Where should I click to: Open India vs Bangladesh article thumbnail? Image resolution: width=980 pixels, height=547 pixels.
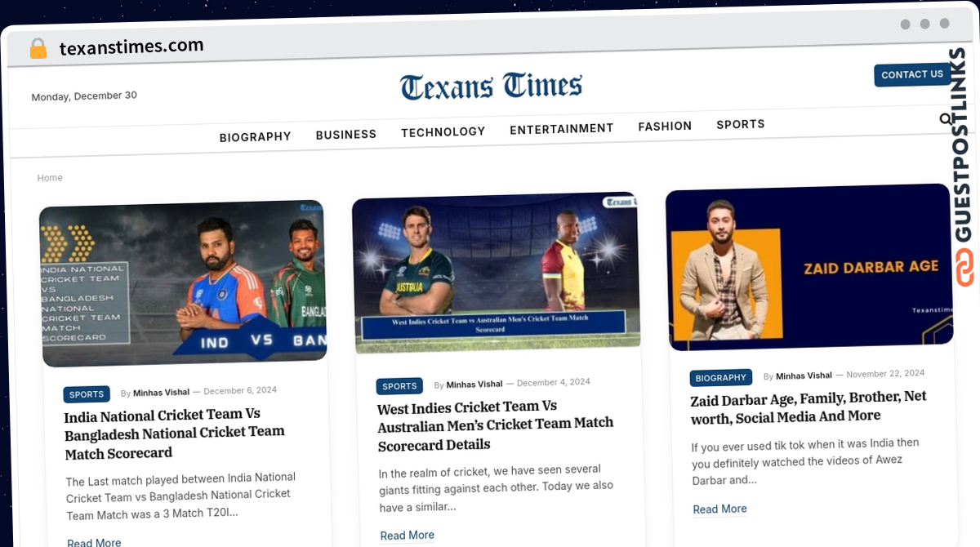184,282
